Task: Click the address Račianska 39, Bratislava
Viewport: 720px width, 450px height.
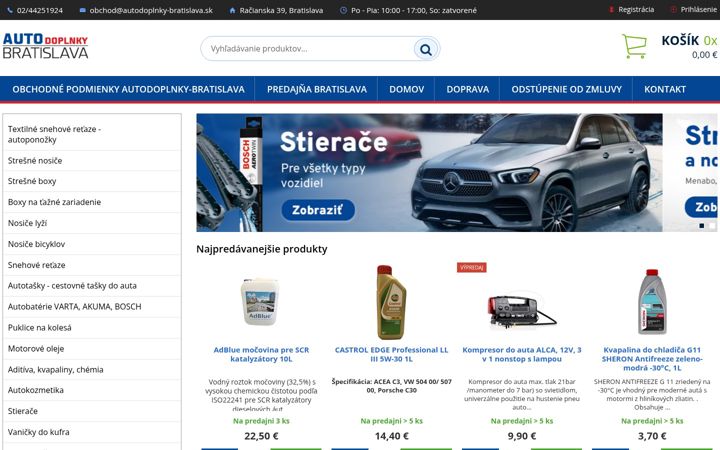Action: 281,10
